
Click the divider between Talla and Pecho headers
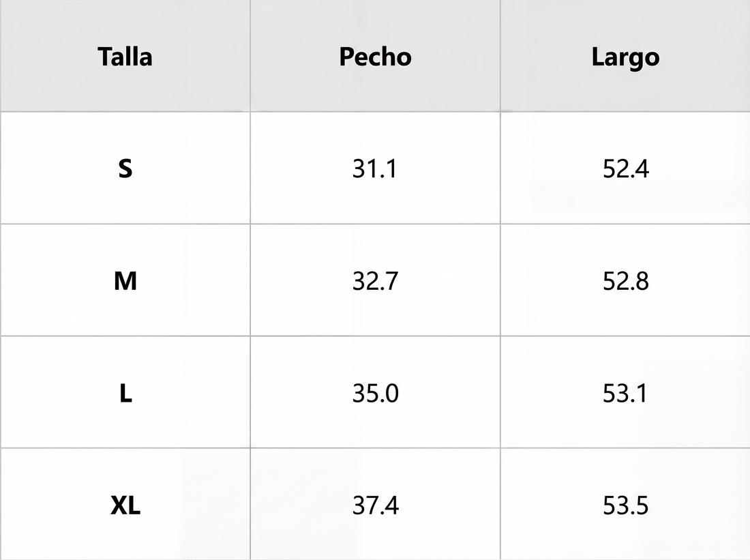250,57
